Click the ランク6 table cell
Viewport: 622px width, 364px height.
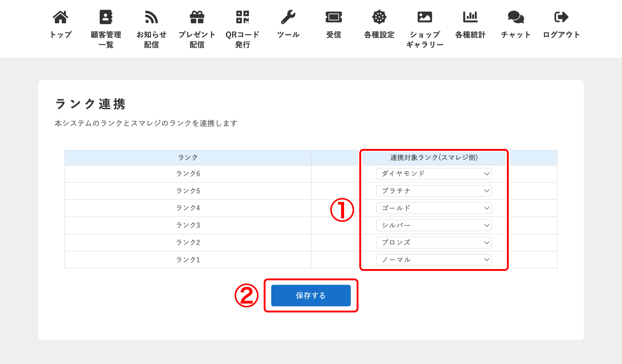[188, 174]
